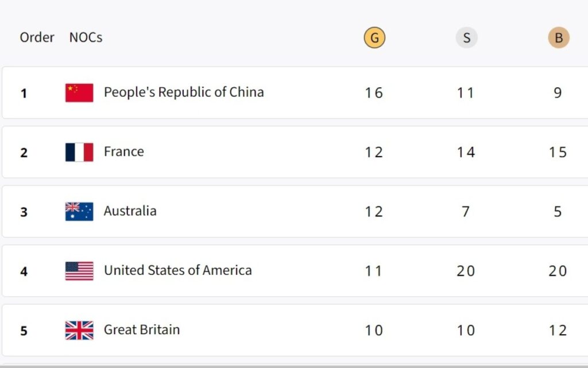Click the United States flag icon
This screenshot has height=368, width=588.
click(x=79, y=271)
